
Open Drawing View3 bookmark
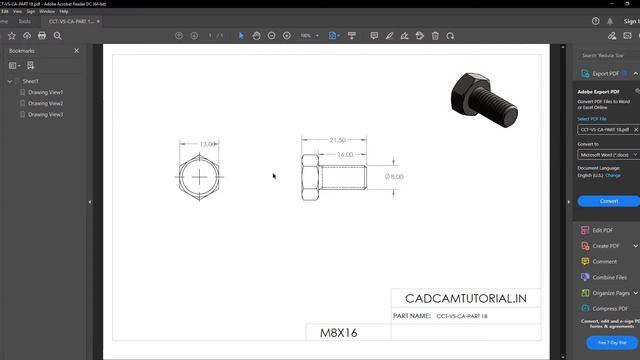(x=46, y=115)
